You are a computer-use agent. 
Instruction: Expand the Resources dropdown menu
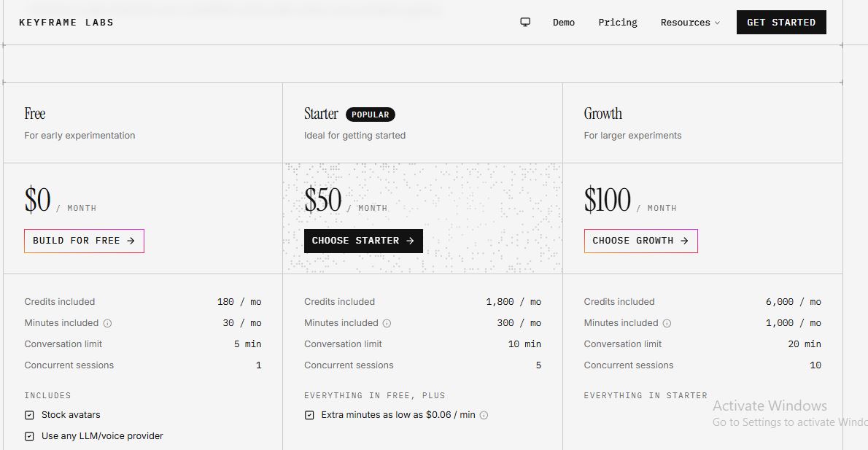click(690, 22)
